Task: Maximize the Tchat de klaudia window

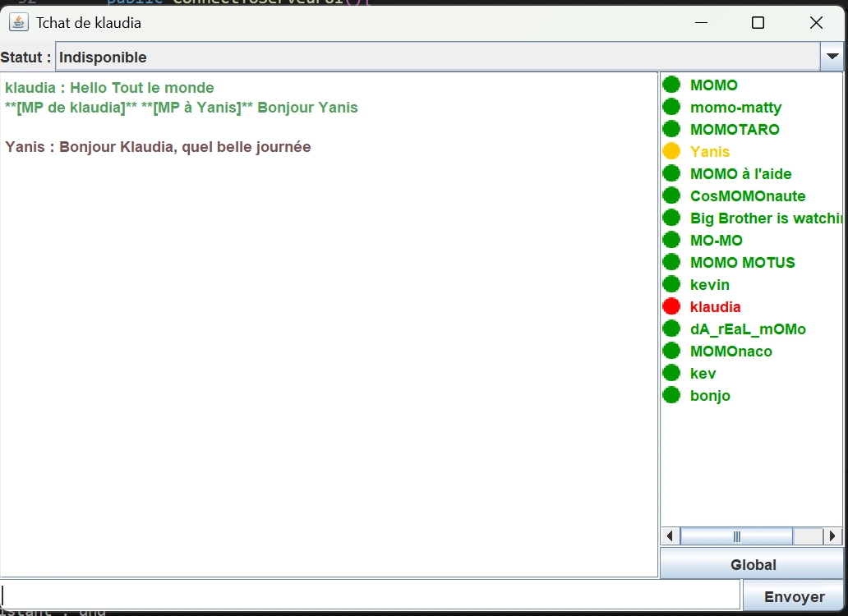Action: pos(758,23)
